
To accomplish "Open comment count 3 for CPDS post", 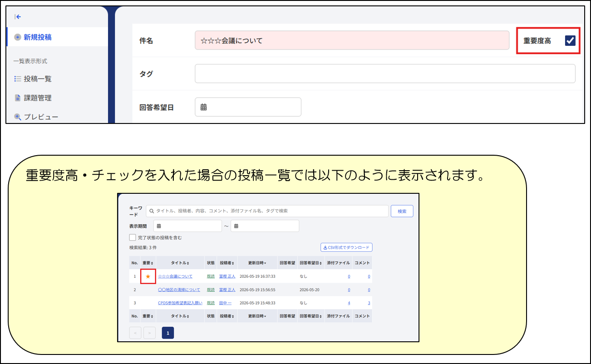I will pos(369,303).
